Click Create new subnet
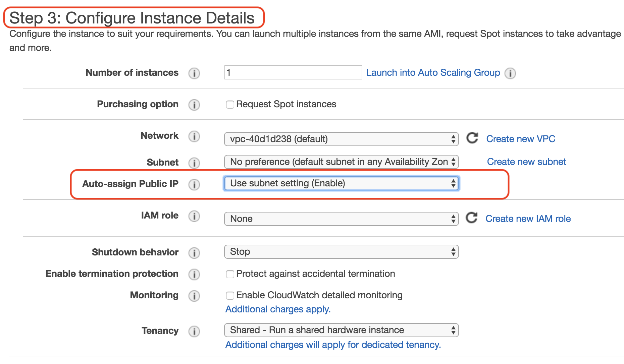This screenshot has height=364, width=624. [526, 162]
